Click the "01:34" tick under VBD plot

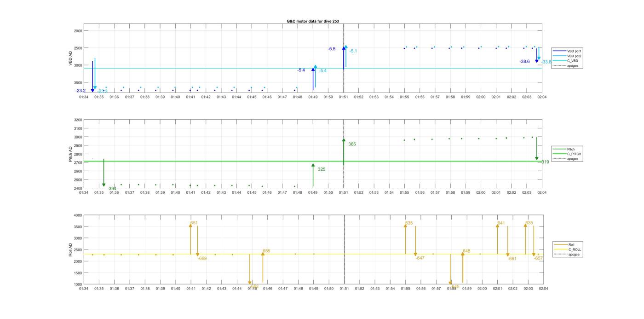tap(84, 97)
